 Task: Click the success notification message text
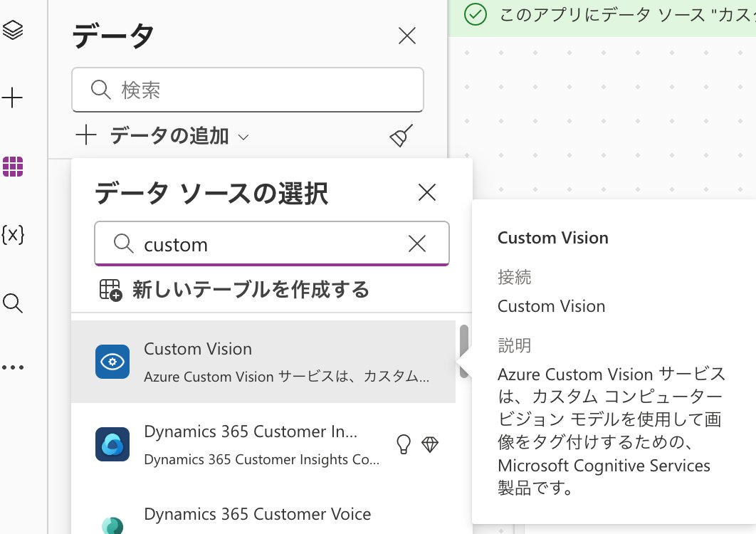[626, 14]
